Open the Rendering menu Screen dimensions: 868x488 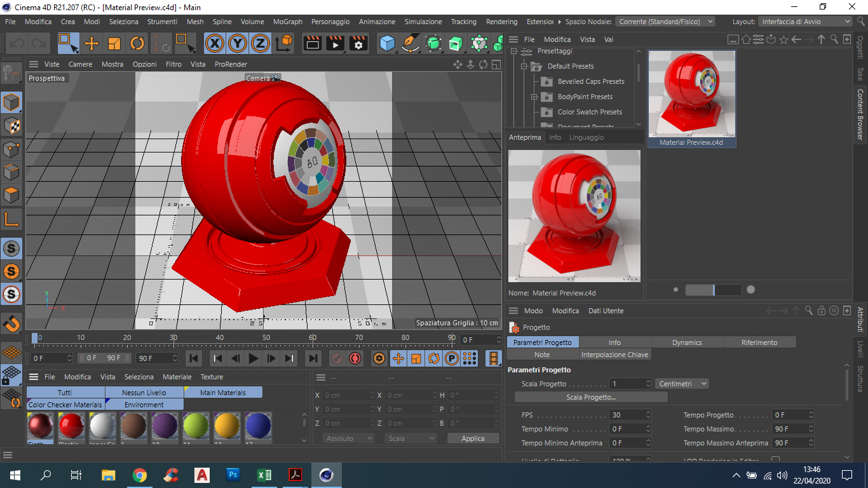pos(501,22)
